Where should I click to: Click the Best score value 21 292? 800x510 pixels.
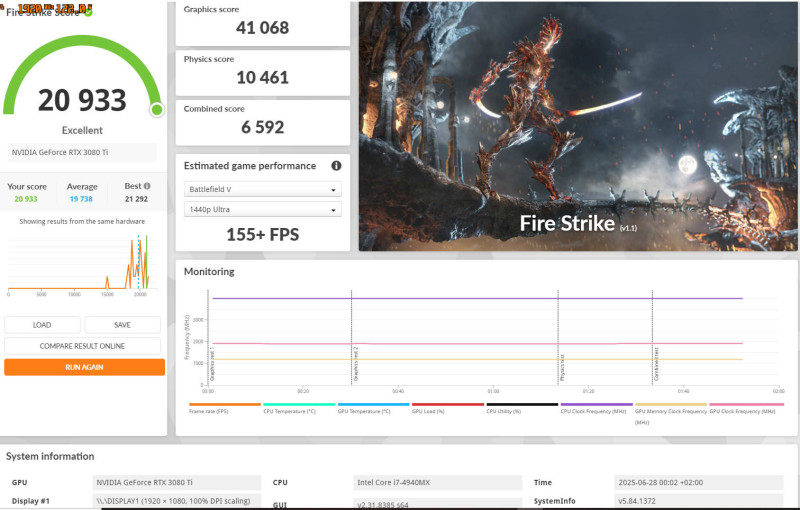(136, 199)
